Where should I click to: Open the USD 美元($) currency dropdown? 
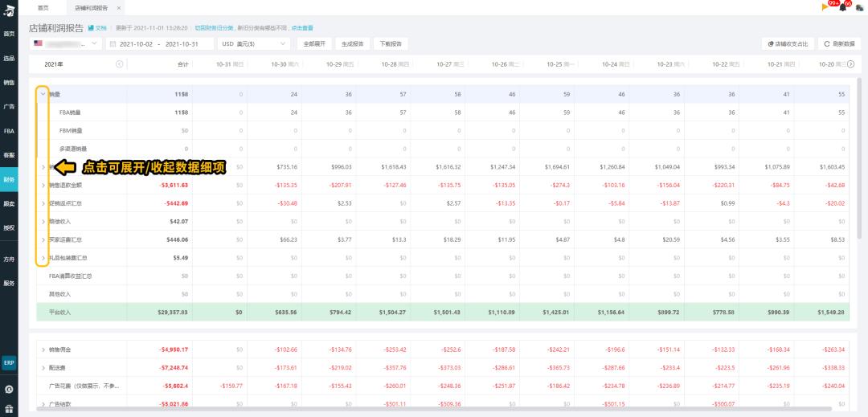(x=255, y=43)
